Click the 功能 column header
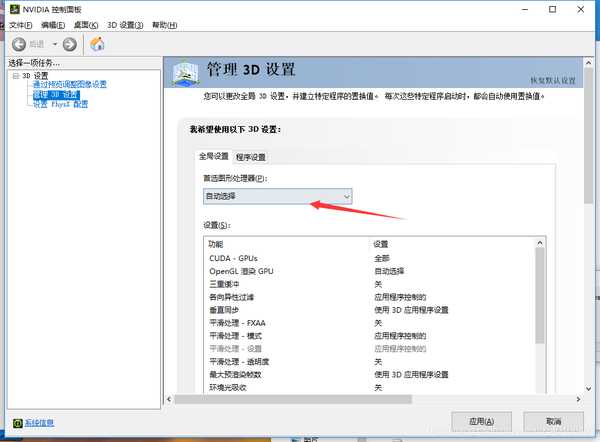600x442 pixels. [287, 244]
